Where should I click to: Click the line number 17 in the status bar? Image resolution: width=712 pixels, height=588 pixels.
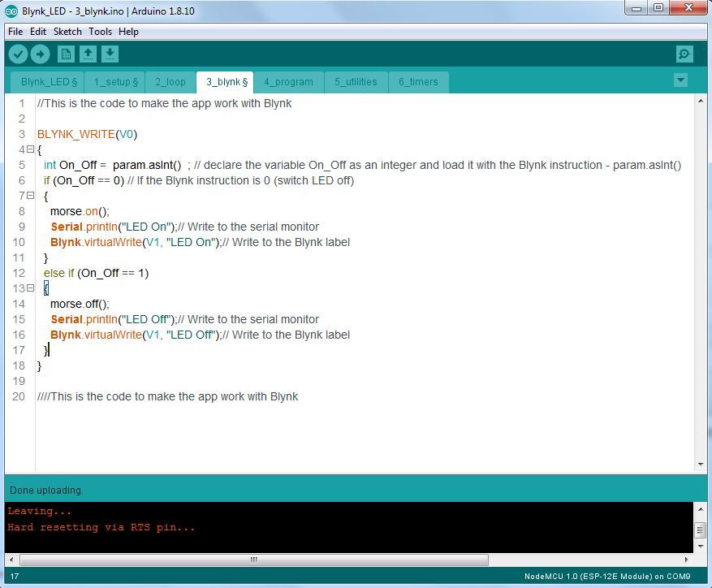click(x=15, y=576)
